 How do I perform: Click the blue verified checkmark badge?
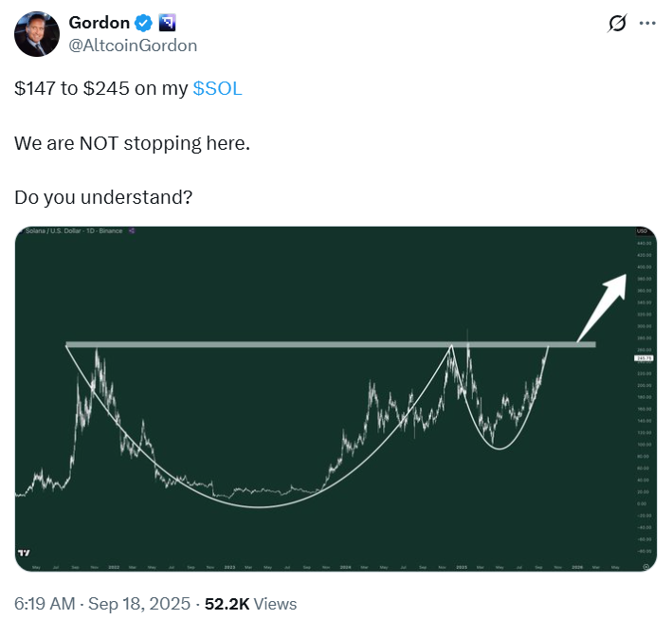(143, 23)
